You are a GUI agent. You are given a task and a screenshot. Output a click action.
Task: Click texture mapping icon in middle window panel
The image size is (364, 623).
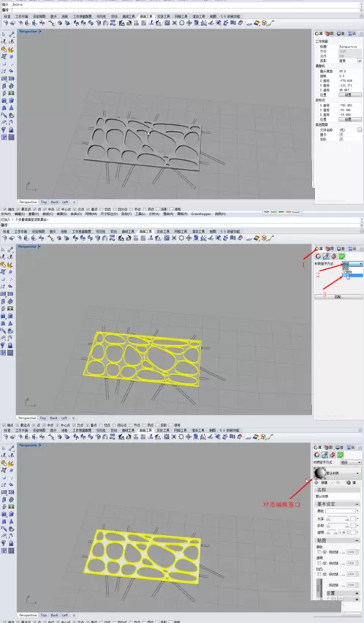[x=334, y=256]
